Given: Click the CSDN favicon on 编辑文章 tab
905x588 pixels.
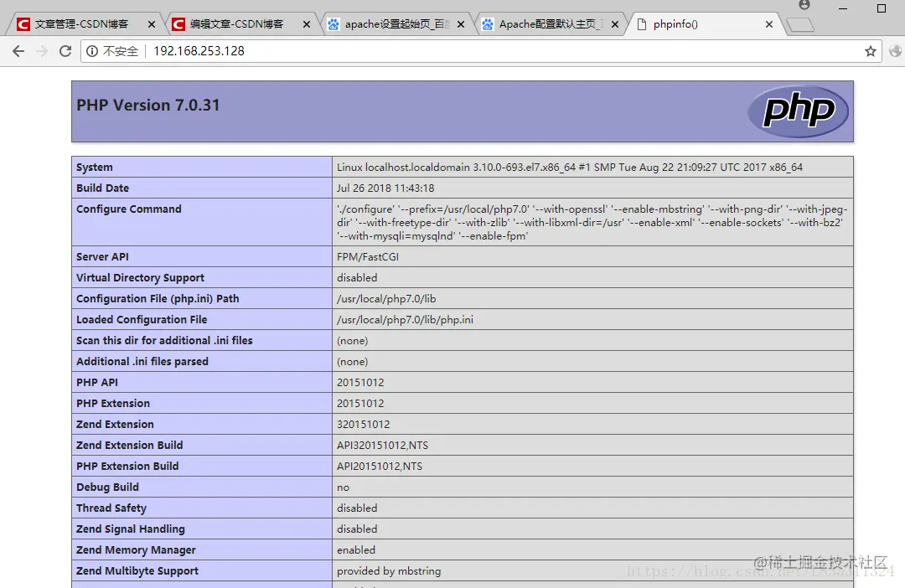Looking at the screenshot, I should (x=178, y=24).
